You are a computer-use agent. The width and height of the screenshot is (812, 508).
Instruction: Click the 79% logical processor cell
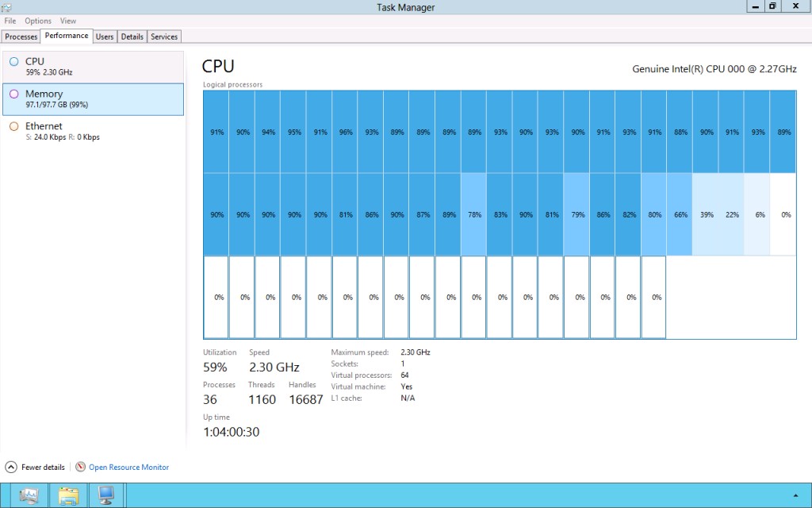(x=577, y=214)
